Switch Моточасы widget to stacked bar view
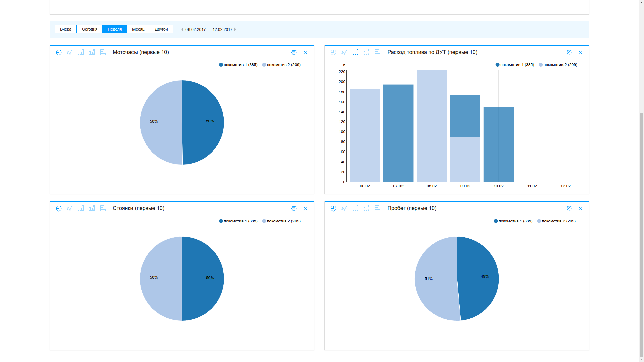644x362 pixels. point(92,52)
